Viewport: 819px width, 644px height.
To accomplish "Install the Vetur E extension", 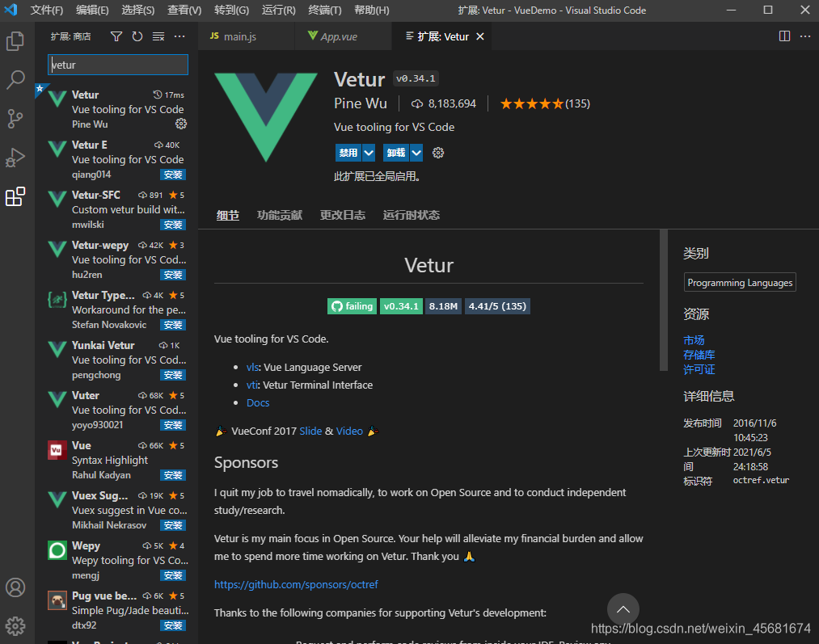I will click(173, 175).
